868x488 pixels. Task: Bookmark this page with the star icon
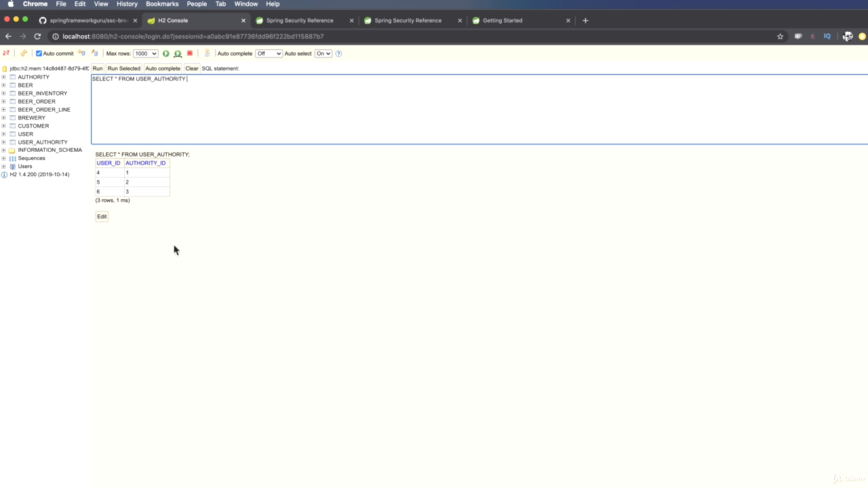coord(780,37)
